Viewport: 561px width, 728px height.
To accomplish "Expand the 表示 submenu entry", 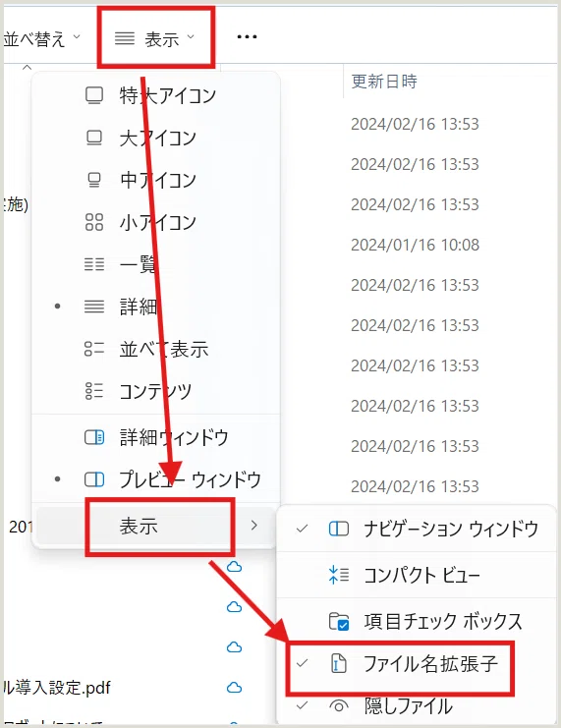I will pyautogui.click(x=156, y=526).
